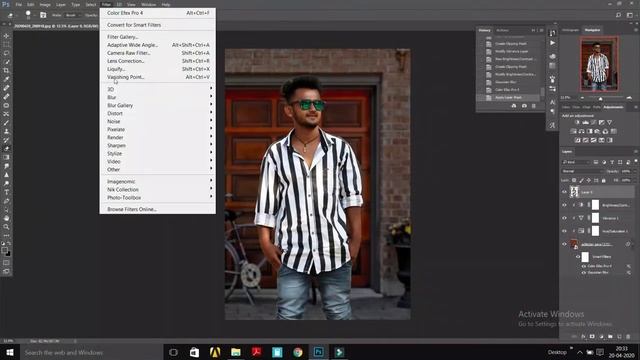Select the Lasso tool
The width and height of the screenshot is (640, 360).
[6, 53]
